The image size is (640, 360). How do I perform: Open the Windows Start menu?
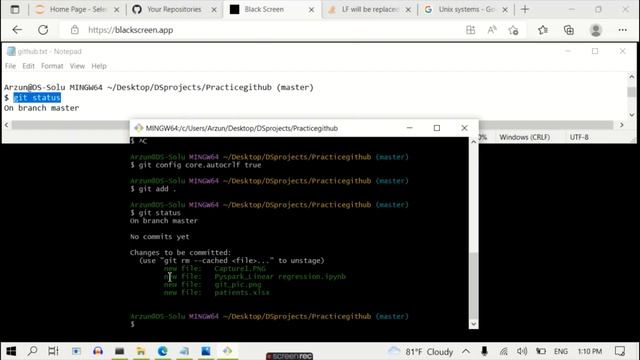pos(11,351)
